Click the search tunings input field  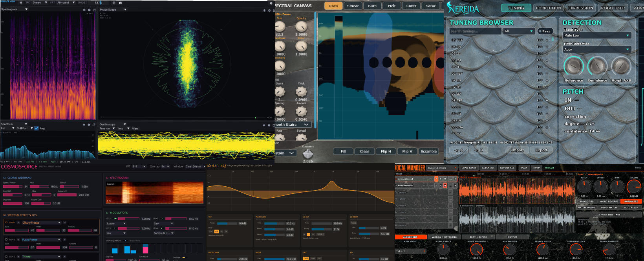pos(475,31)
